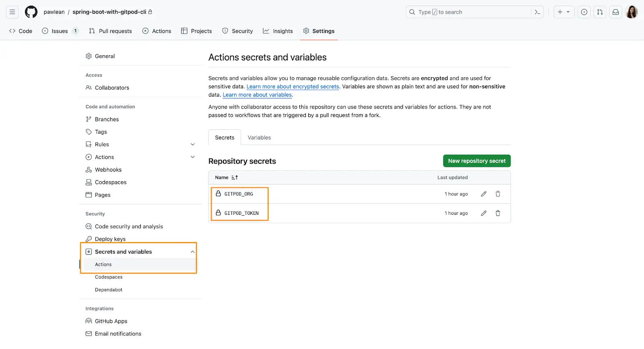The image size is (644, 349).
Task: Open Learn more about variables link
Action: 257,95
